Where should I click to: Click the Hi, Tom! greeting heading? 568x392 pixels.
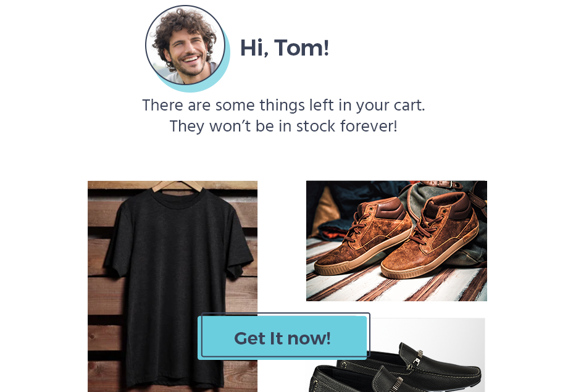(x=285, y=48)
